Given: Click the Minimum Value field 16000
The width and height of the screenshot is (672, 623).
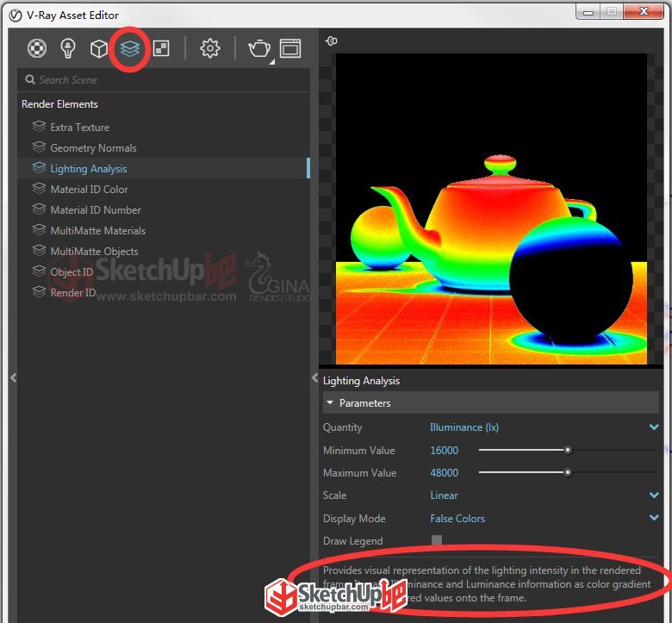Looking at the screenshot, I should 444,450.
